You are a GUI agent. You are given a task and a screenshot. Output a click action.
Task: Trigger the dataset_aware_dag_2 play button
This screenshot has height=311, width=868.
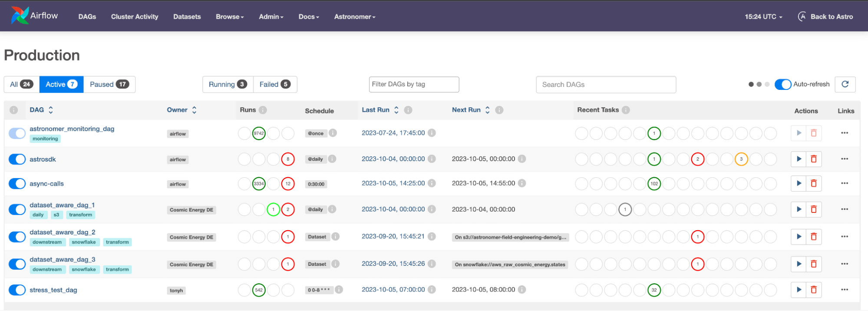(x=799, y=237)
